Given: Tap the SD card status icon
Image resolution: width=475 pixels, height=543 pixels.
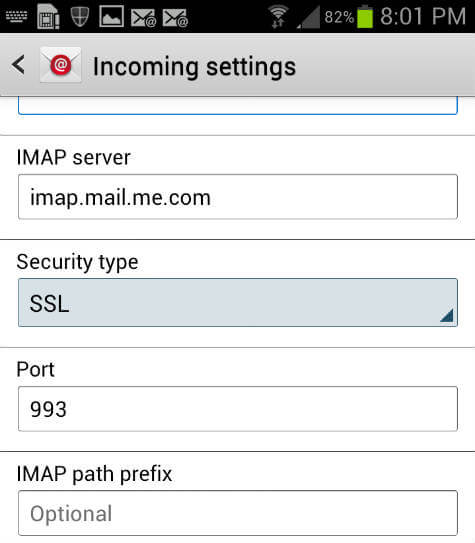Looking at the screenshot, I should (48, 16).
